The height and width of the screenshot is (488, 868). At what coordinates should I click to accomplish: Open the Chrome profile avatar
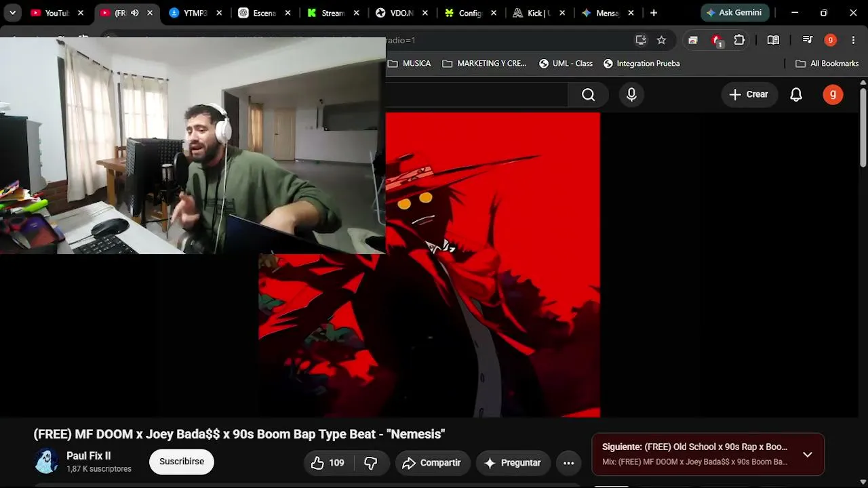click(830, 40)
